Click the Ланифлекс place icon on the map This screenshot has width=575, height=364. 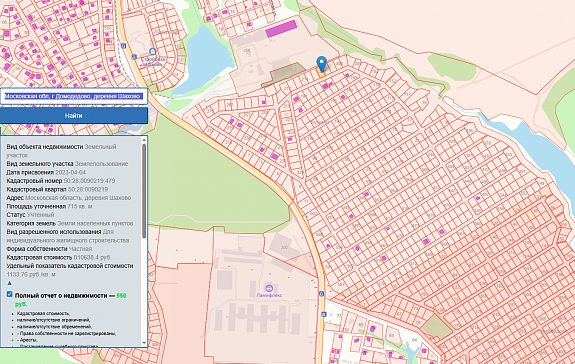[269, 288]
